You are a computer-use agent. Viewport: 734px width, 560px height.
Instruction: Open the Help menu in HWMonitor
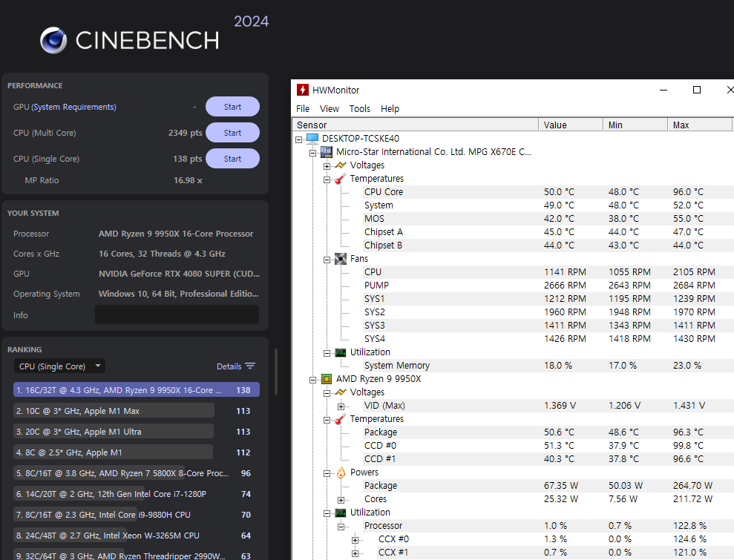point(390,108)
